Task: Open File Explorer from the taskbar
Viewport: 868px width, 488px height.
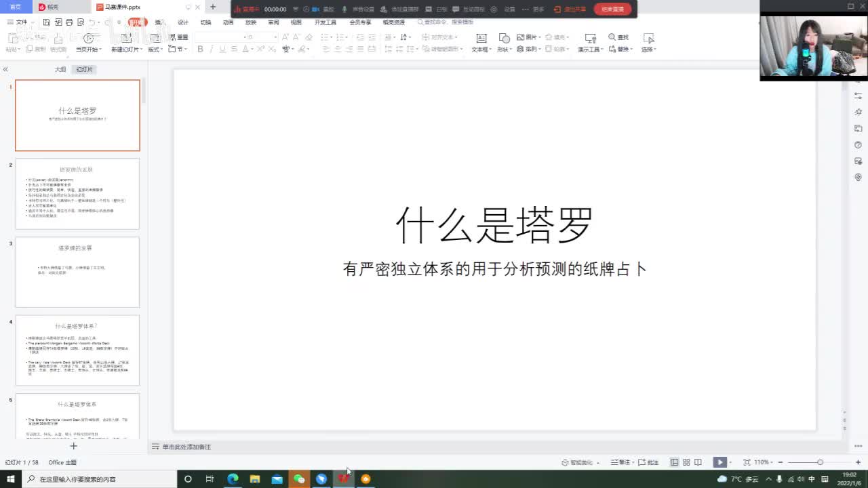Action: [x=255, y=479]
